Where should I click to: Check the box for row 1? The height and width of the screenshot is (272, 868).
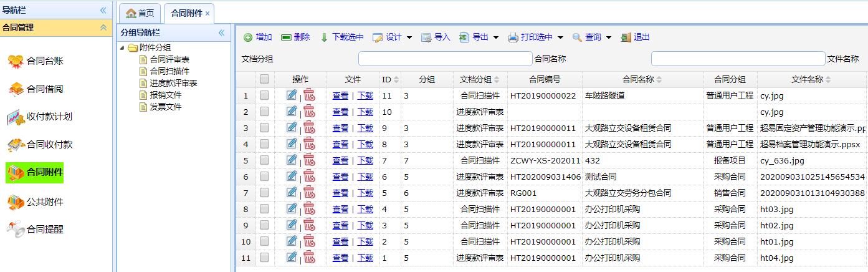click(265, 95)
